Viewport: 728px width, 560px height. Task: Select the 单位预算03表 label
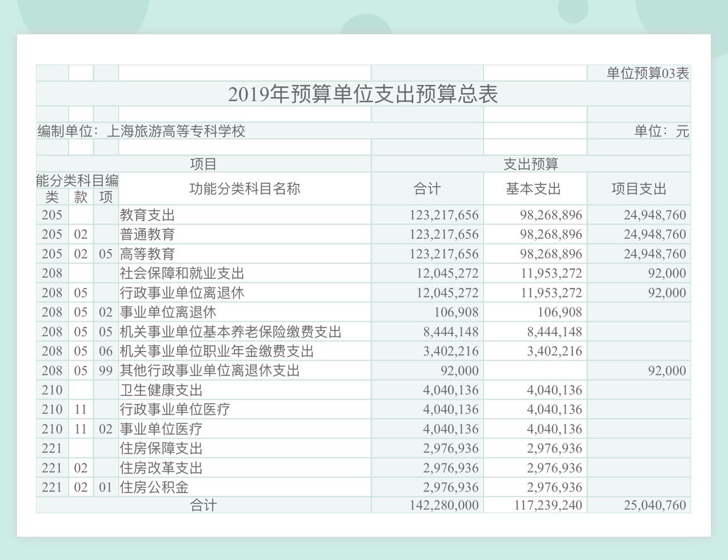647,73
